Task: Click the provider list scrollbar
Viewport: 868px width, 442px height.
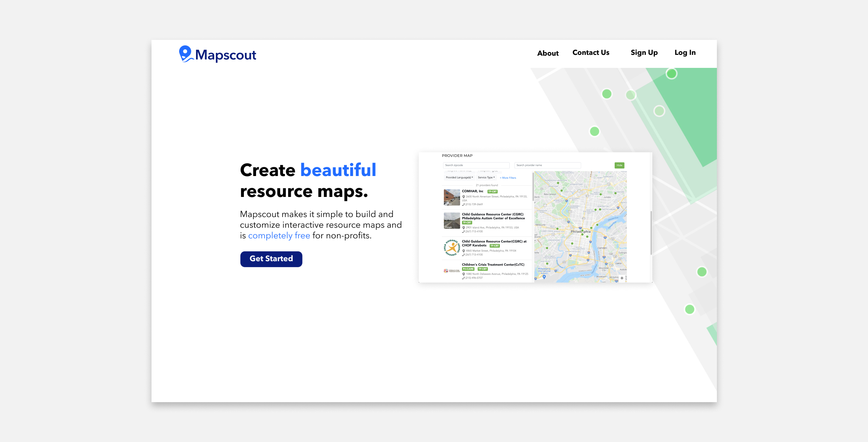Action: (533, 187)
